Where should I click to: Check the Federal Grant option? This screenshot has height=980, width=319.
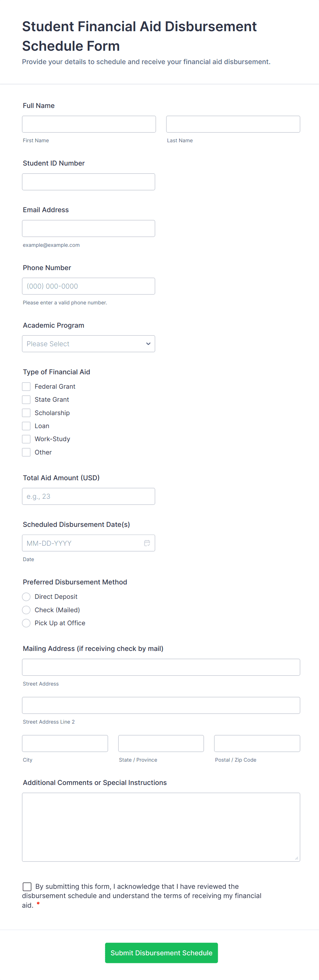(x=26, y=387)
